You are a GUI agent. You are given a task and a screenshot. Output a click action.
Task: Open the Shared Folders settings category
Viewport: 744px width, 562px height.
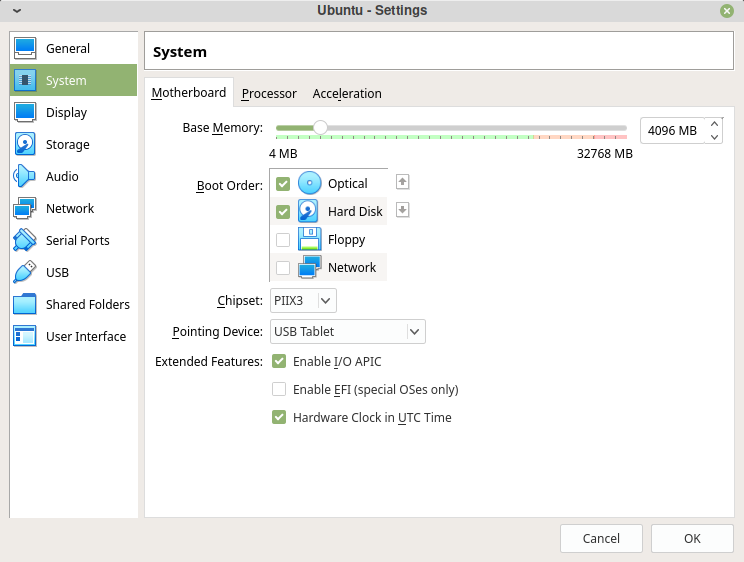[74, 304]
